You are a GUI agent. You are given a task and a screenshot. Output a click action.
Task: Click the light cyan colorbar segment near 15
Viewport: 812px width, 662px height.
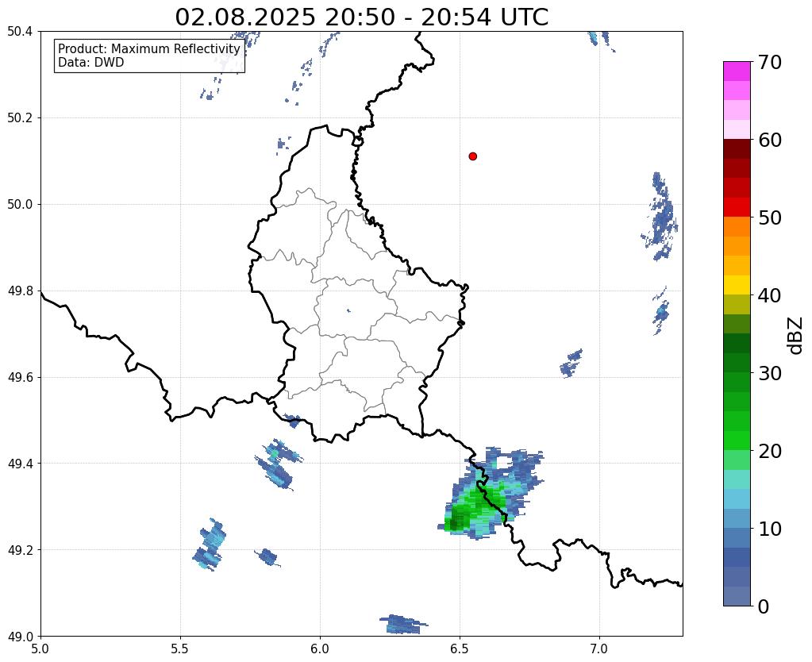click(x=737, y=479)
